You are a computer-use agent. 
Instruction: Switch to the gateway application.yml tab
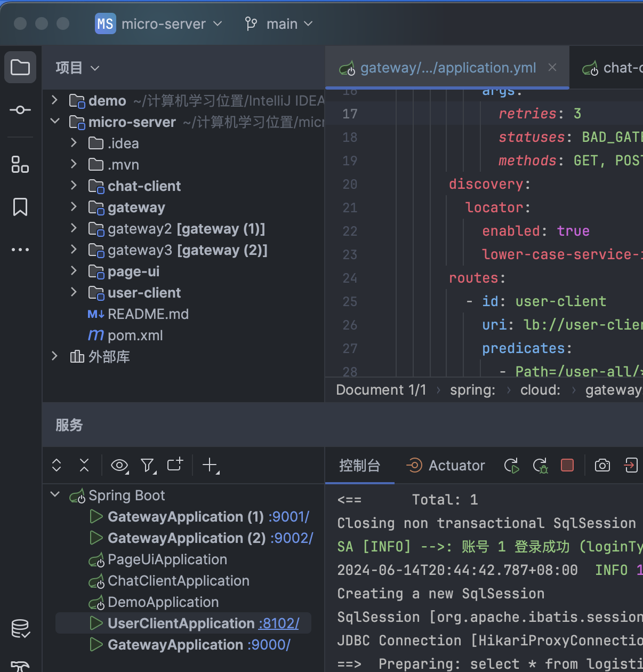(448, 68)
